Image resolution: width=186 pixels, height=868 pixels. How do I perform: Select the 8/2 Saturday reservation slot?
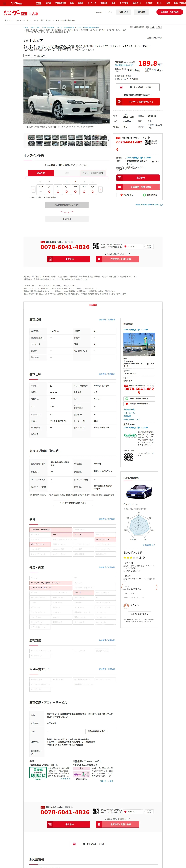66,189
